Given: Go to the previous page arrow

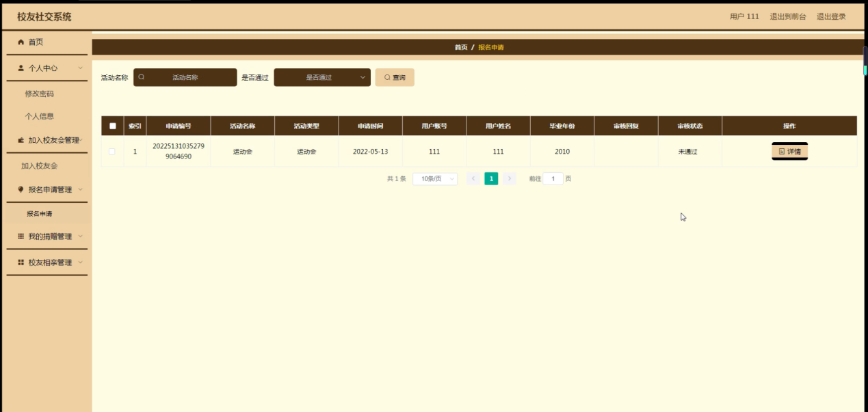Looking at the screenshot, I should point(473,178).
